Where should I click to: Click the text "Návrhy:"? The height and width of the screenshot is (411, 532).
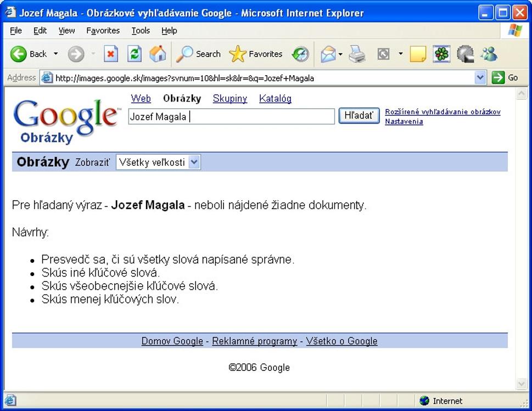[x=31, y=232]
